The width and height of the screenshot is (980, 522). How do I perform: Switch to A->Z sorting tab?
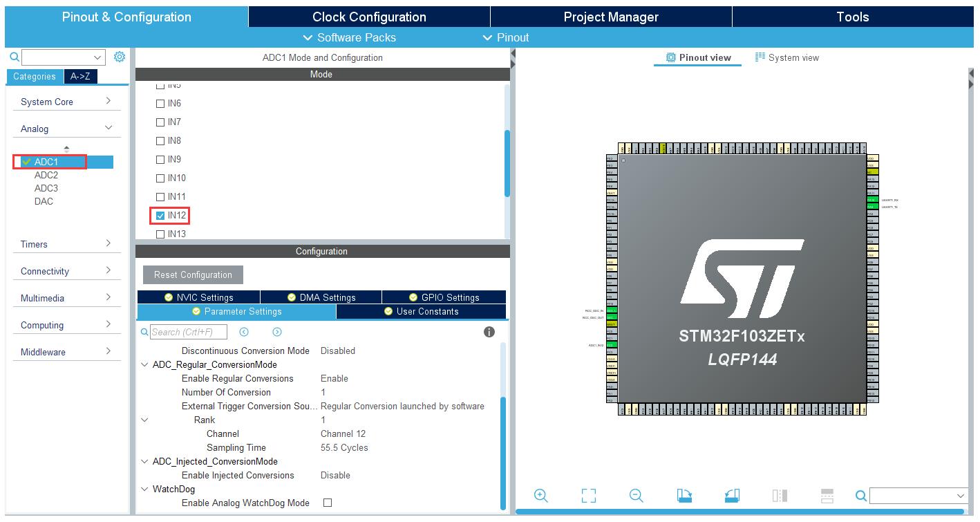point(80,77)
